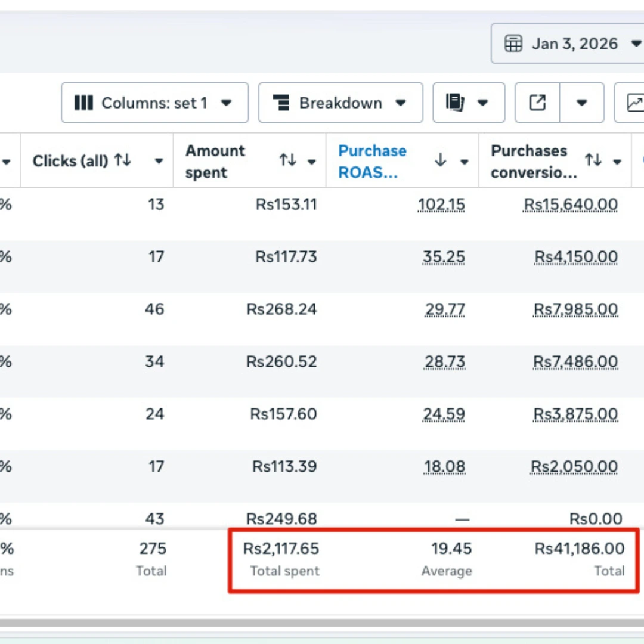Screen dimensions: 644x644
Task: Toggle the Purchase ROAS descending sort arrow
Action: (x=440, y=161)
